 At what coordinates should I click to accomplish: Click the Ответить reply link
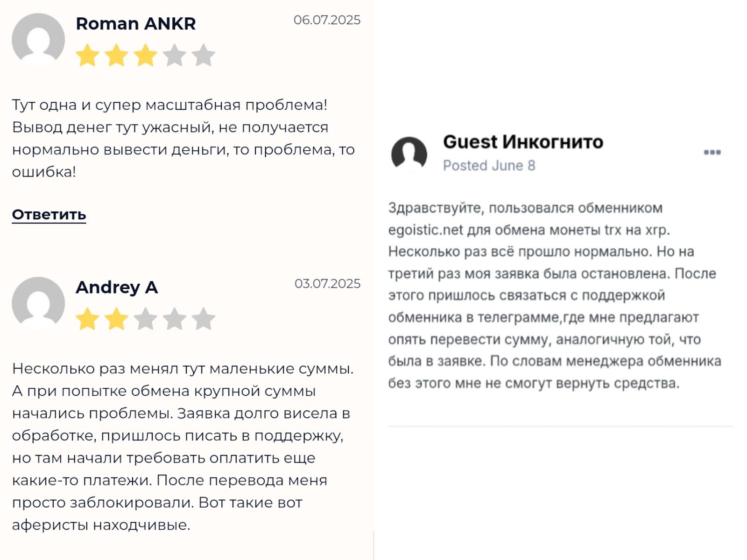click(49, 215)
